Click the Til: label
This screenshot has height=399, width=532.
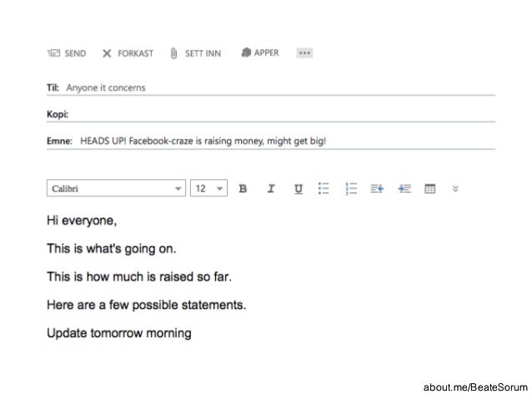point(53,87)
